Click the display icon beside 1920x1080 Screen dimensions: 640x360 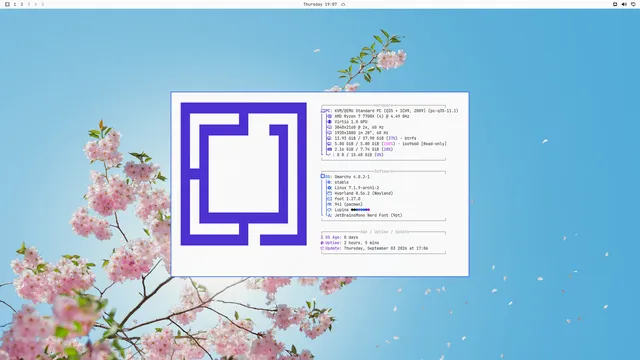point(330,133)
